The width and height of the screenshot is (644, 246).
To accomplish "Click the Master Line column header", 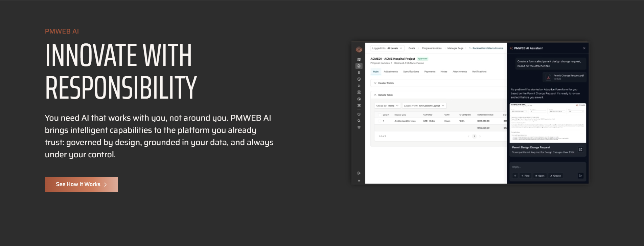I will (400, 115).
